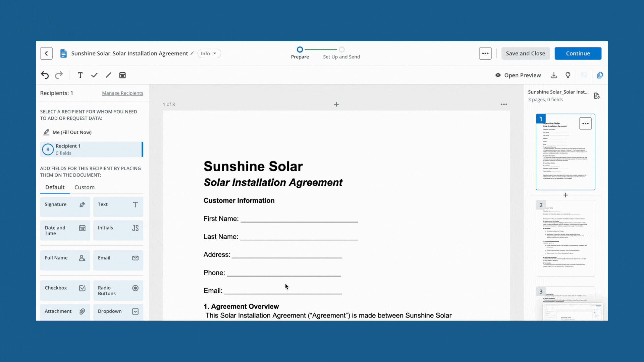
Task: Choose the Email field tile
Action: pos(118,260)
